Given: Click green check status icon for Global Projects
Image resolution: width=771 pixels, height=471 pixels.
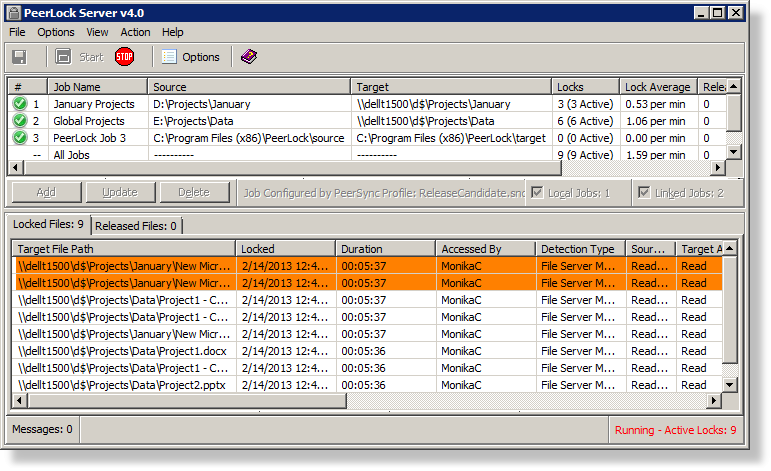Looking at the screenshot, I should (x=20, y=120).
